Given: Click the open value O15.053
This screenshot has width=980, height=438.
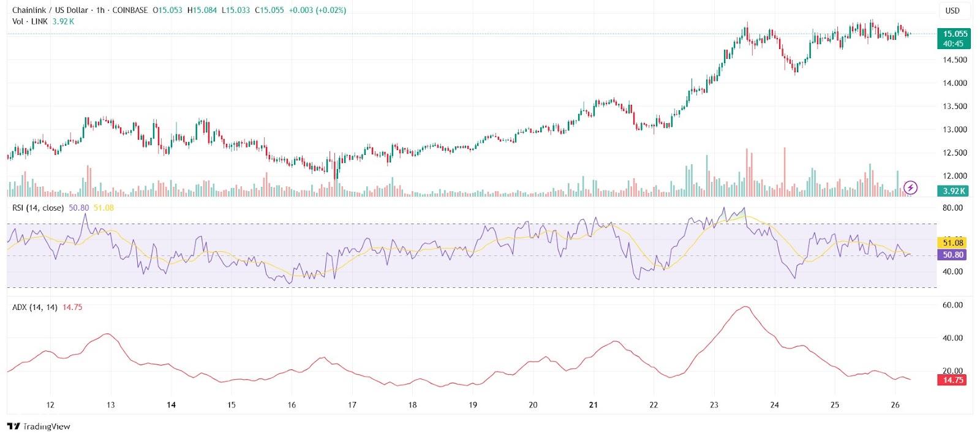Looking at the screenshot, I should pos(168,10).
